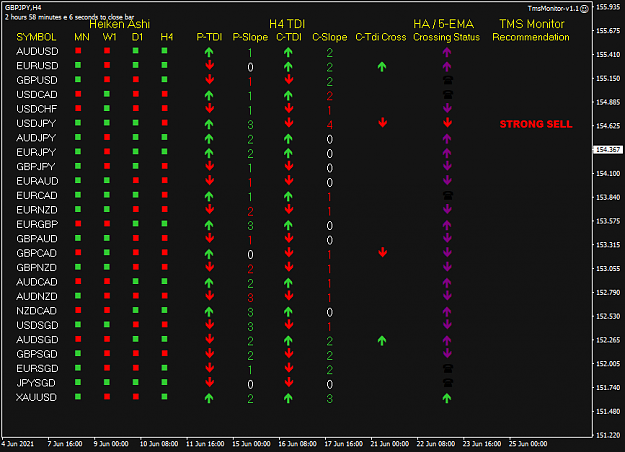This screenshot has width=625, height=452.
Task: Click the AUDUSD MN red Heiken Ashi square
Action: (78, 51)
